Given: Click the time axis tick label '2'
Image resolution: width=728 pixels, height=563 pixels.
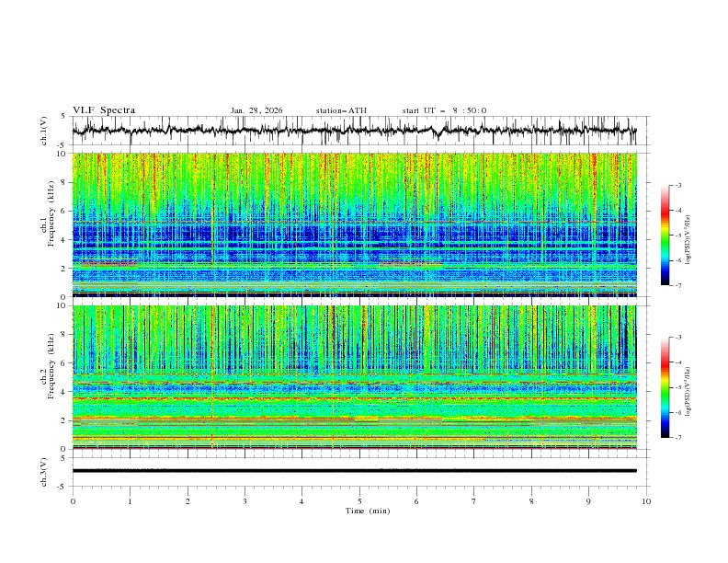Looking at the screenshot, I should (188, 501).
